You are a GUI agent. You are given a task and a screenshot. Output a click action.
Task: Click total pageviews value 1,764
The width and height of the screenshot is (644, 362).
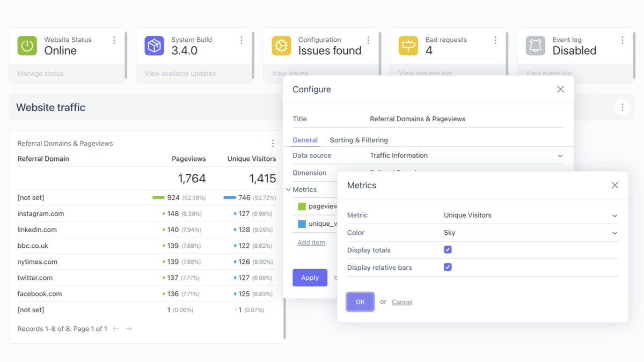192,179
